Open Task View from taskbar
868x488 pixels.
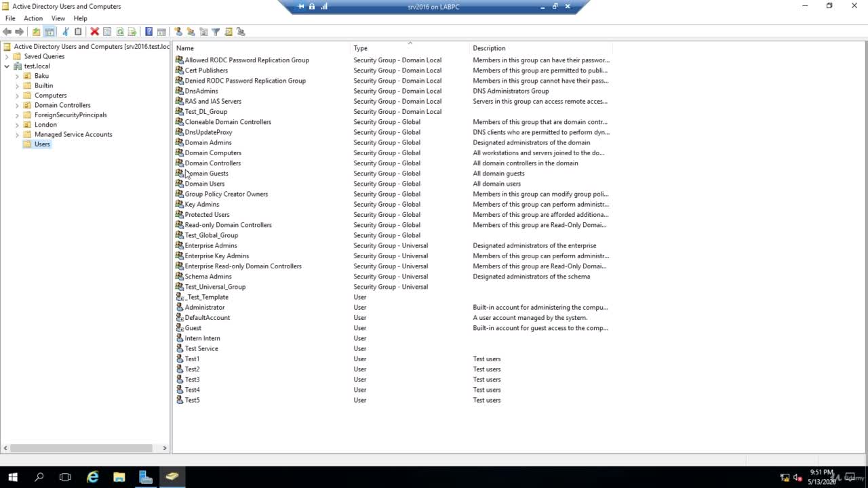(65, 477)
